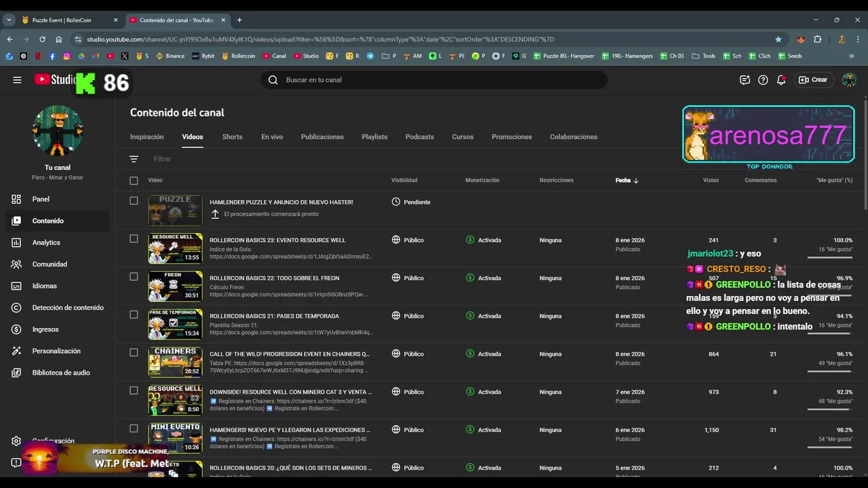868x488 pixels.
Task: Click the help question mark icon
Action: (763, 80)
